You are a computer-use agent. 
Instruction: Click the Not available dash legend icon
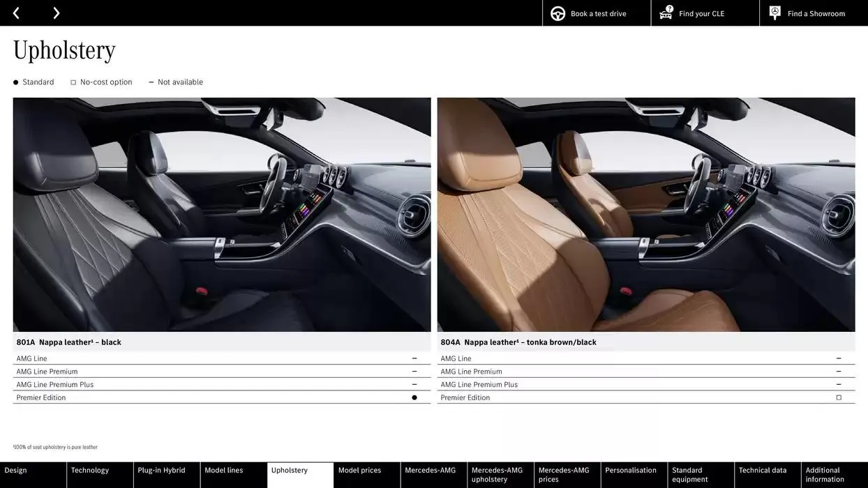(151, 82)
